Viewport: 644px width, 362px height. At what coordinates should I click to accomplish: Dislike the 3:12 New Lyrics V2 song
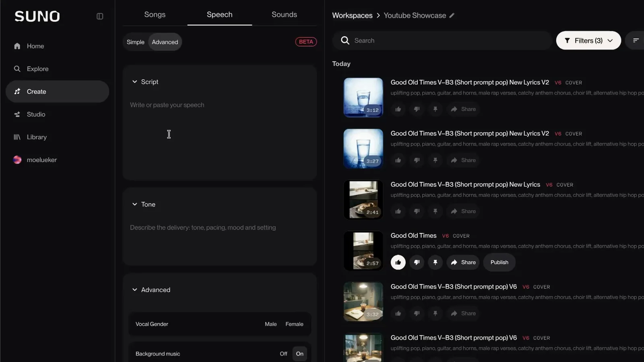click(417, 109)
